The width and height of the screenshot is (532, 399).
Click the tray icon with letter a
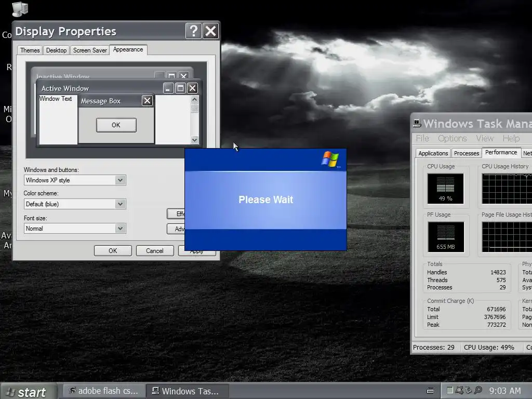point(459,391)
